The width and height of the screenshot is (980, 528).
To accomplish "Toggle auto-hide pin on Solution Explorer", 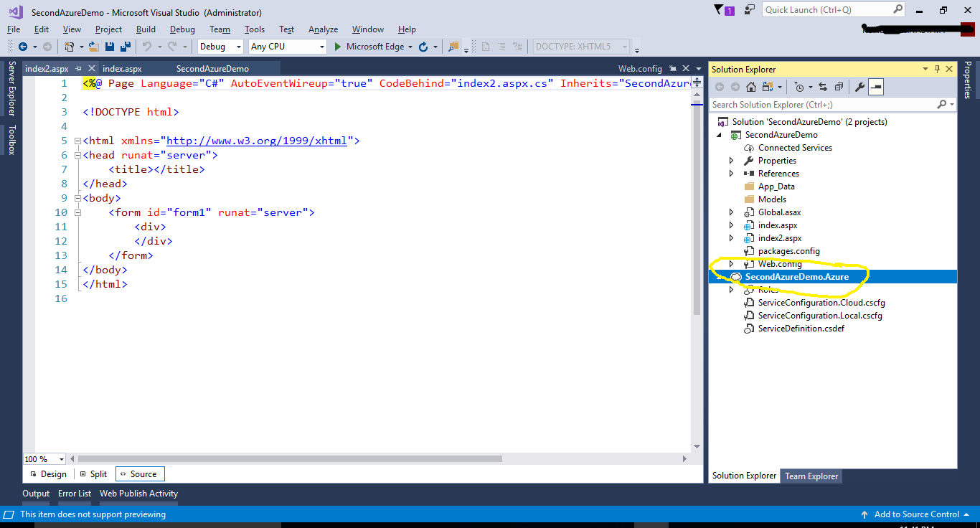I will [937, 69].
